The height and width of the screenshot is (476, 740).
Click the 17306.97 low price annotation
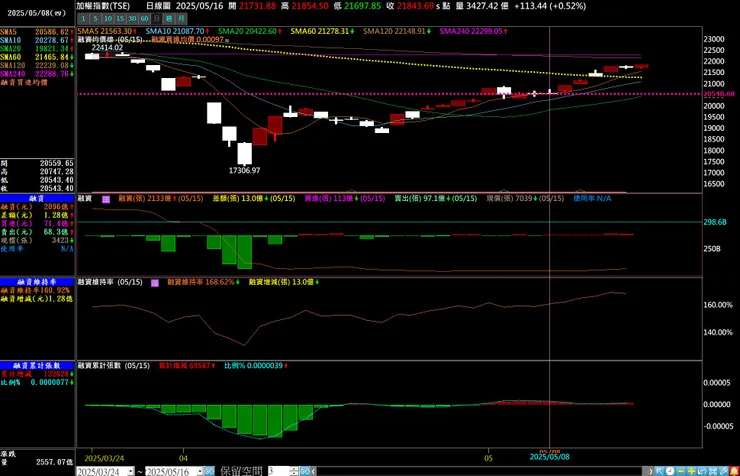click(244, 170)
